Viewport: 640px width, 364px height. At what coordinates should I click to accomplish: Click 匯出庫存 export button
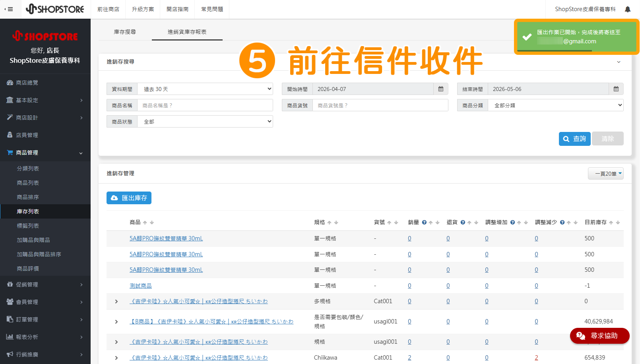[129, 198]
